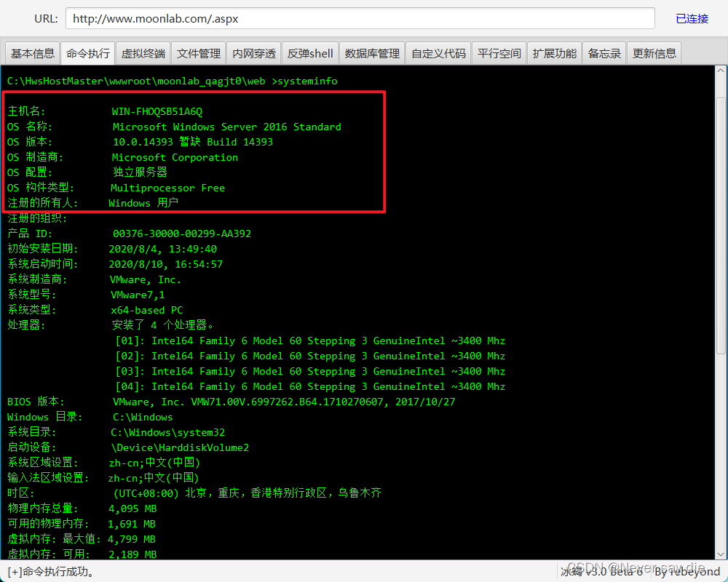Switch to the 数据库管理 tab

372,53
